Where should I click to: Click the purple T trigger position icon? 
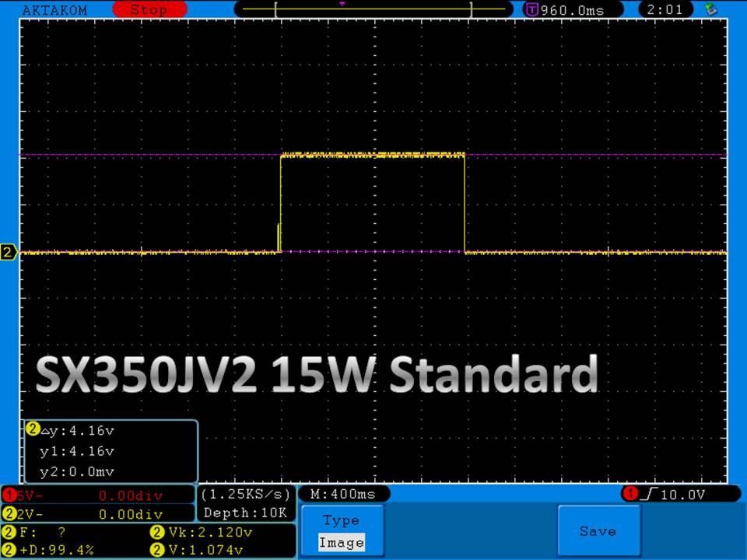pyautogui.click(x=532, y=10)
